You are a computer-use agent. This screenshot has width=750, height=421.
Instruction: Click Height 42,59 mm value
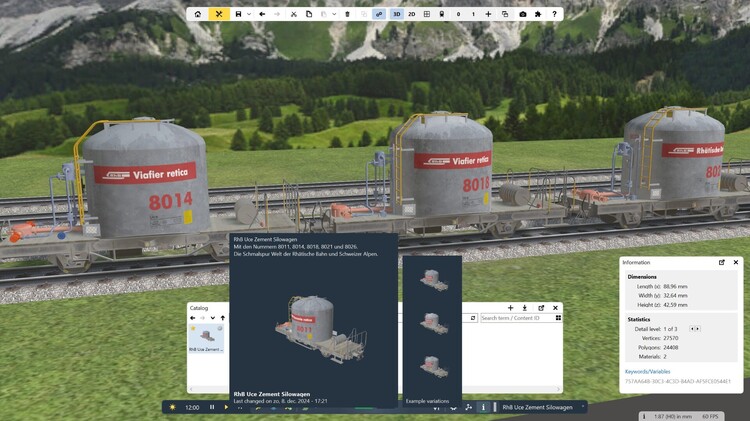[675, 305]
